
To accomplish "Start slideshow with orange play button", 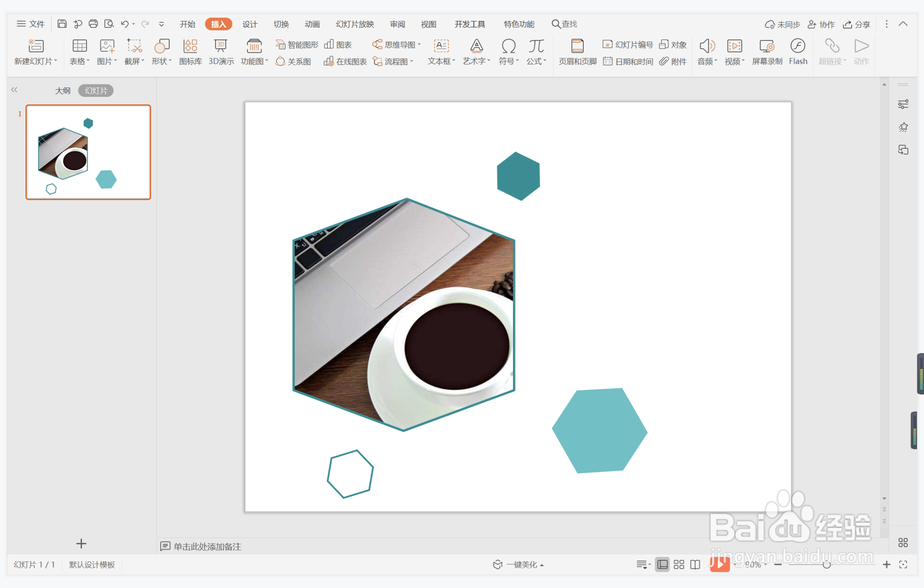I will point(720,564).
